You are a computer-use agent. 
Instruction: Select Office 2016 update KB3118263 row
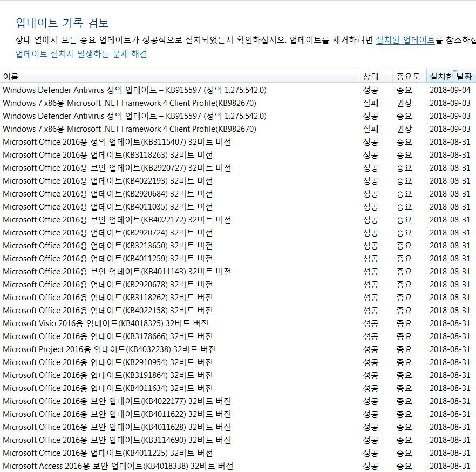pyautogui.click(x=238, y=155)
